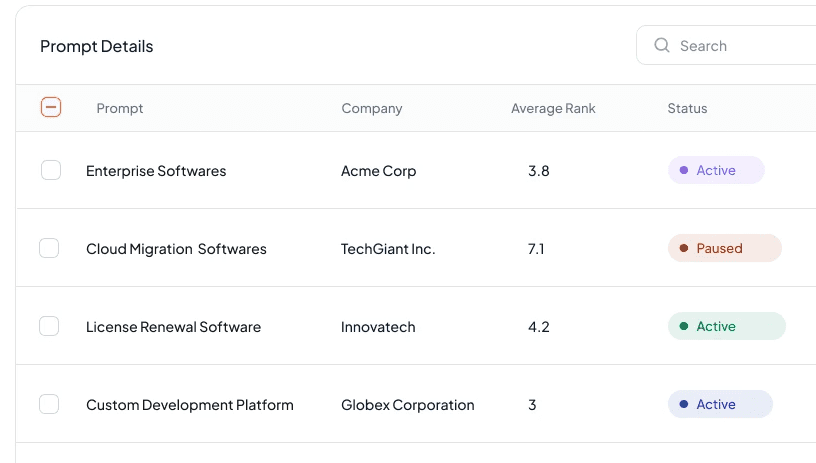Open the purple Active status badge for Acme Corp

click(716, 170)
